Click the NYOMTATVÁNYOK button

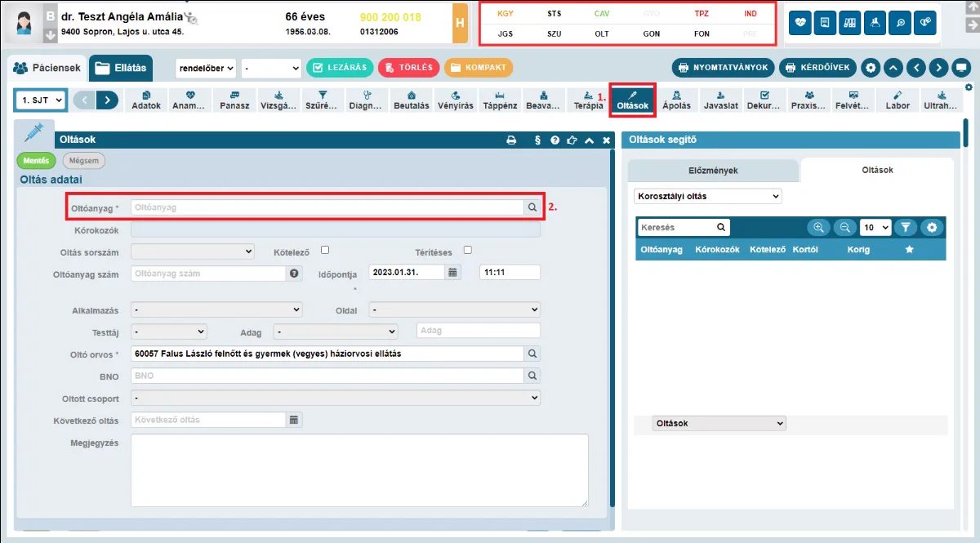pos(723,68)
